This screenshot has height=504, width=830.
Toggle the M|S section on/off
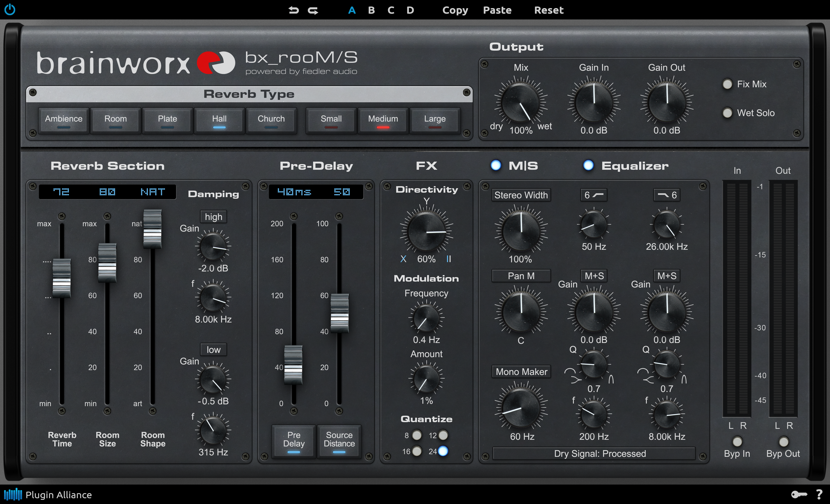click(496, 165)
